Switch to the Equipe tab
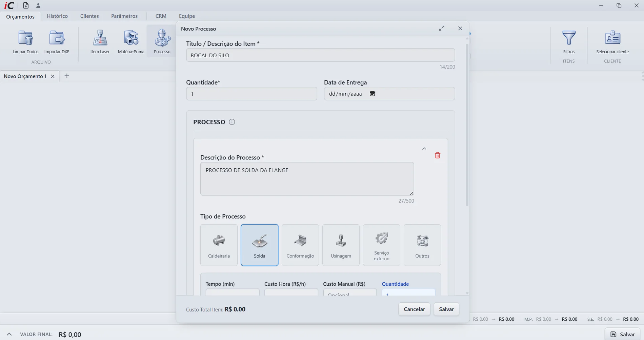The width and height of the screenshot is (644, 340). coord(187,16)
